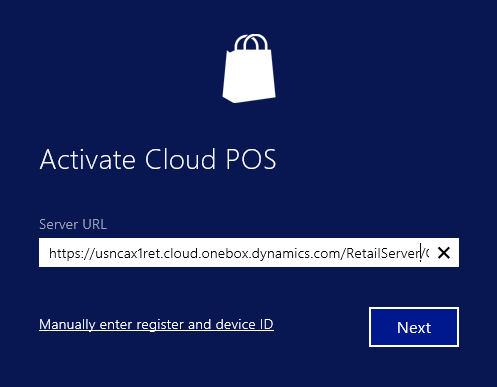The image size is (497, 387).
Task: Open Manually enter register and device ID link
Action: [156, 324]
